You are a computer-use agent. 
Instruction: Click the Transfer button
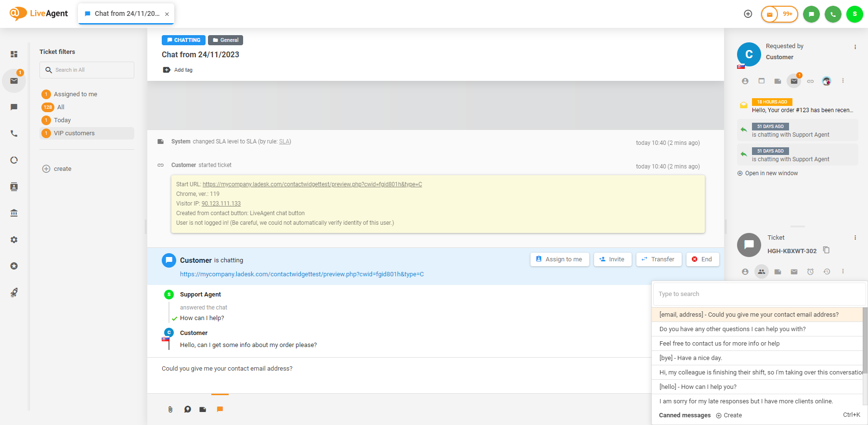659,259
